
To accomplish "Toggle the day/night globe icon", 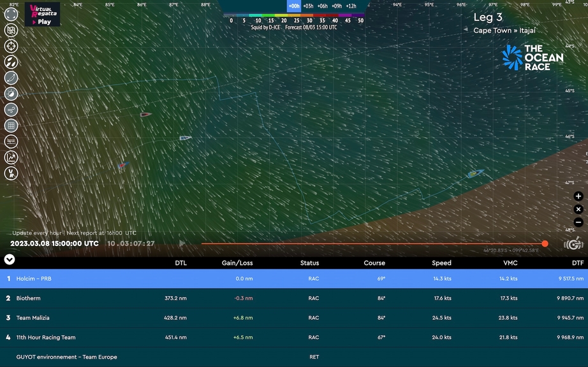I will (11, 94).
